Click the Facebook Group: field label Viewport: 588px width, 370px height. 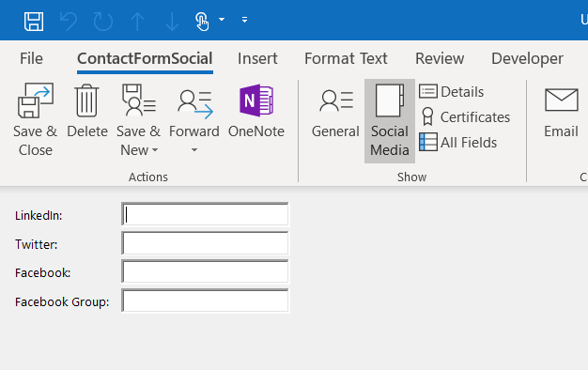(x=62, y=301)
